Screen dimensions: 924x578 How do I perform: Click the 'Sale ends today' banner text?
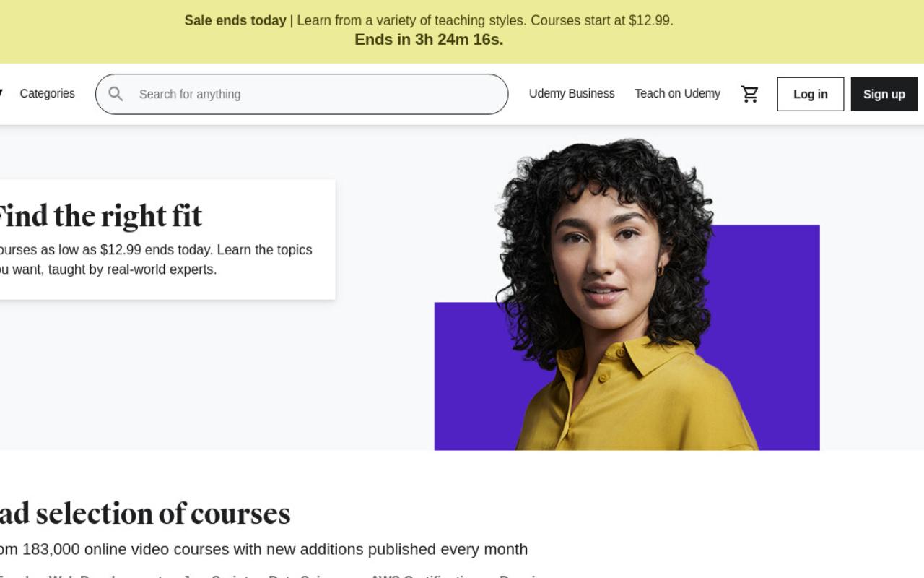[x=235, y=20]
